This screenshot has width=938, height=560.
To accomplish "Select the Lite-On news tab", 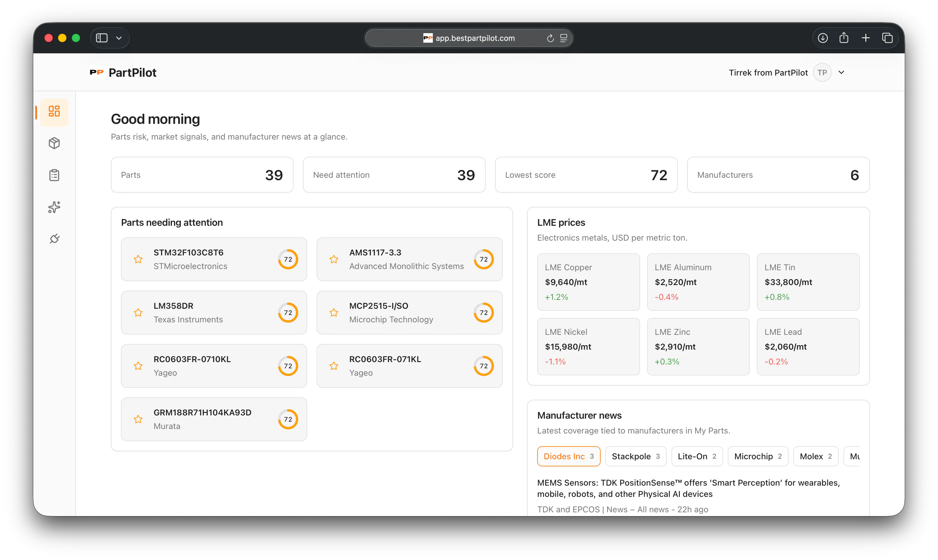I will pos(697,456).
